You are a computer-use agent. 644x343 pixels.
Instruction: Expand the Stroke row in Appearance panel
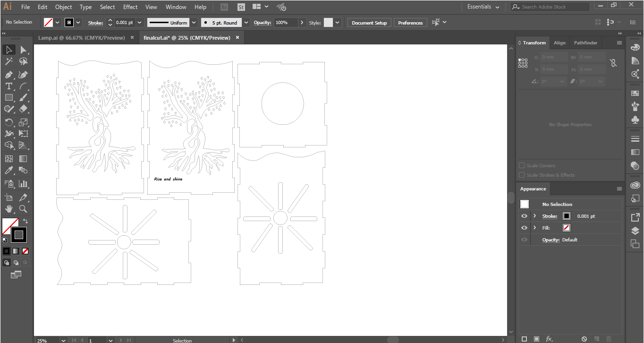(x=534, y=216)
